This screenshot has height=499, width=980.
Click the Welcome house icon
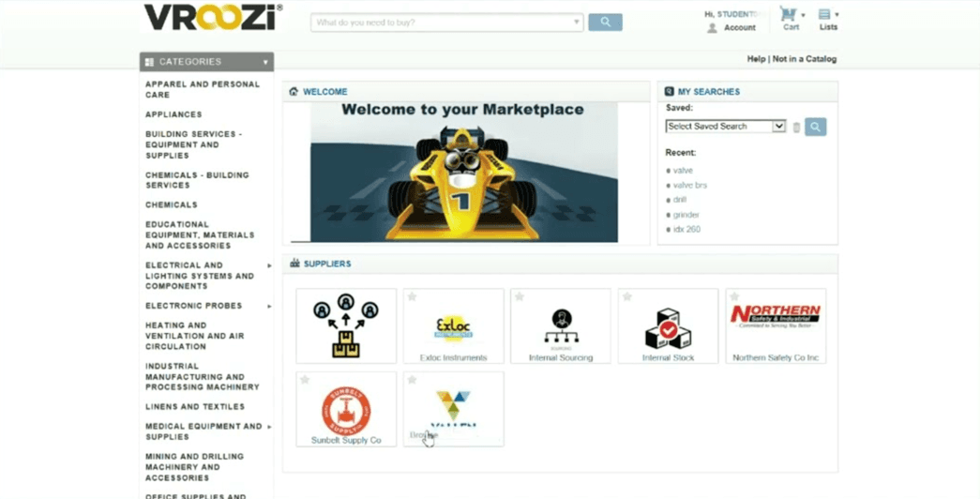tap(294, 91)
